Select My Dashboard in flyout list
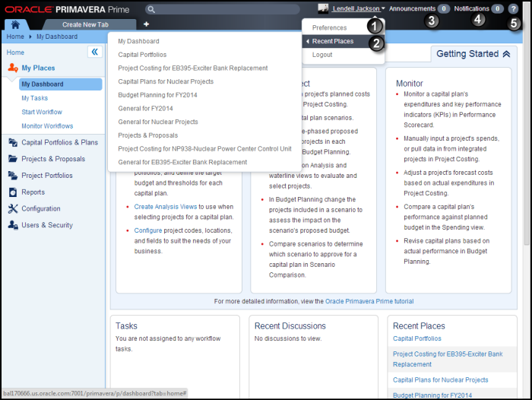532x400 pixels. coord(138,41)
